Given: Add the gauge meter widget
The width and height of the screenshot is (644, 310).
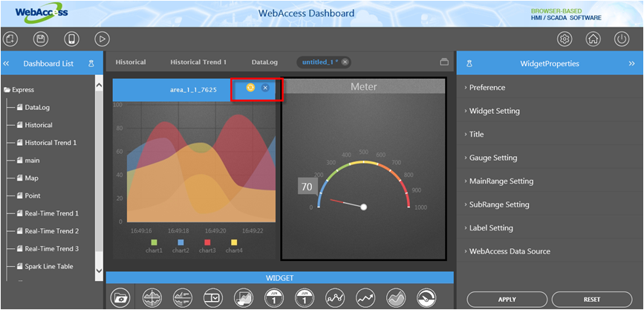Looking at the screenshot, I should pyautogui.click(x=426, y=297).
